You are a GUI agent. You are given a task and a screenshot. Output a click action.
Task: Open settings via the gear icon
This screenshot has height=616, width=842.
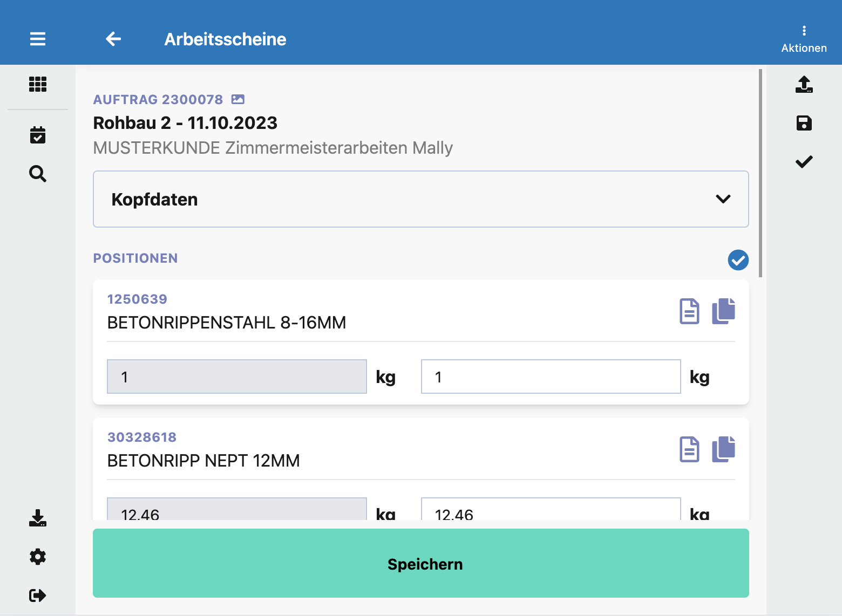coord(38,557)
